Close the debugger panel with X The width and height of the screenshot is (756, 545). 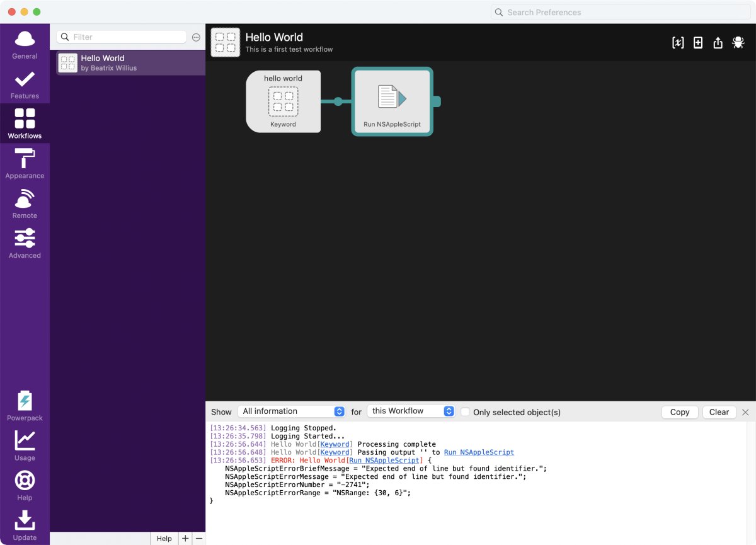(x=745, y=412)
